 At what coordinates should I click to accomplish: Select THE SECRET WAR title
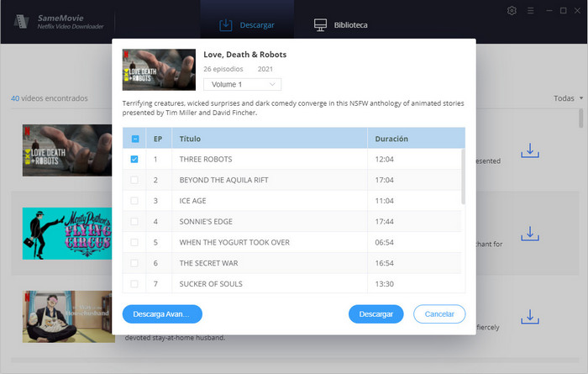tap(208, 263)
